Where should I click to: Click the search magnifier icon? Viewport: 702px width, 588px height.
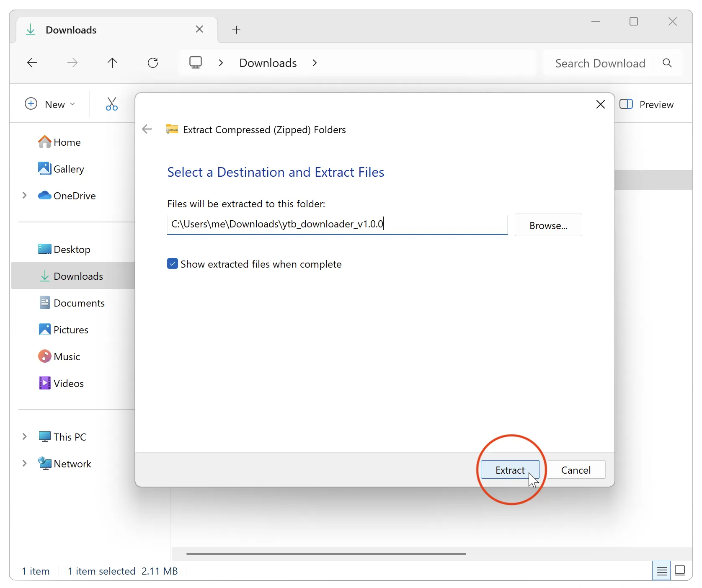click(667, 63)
